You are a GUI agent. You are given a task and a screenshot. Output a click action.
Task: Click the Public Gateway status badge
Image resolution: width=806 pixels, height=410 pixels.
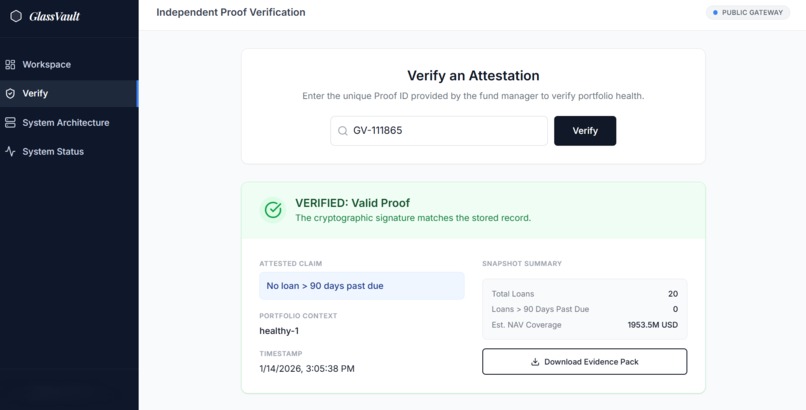click(x=747, y=13)
